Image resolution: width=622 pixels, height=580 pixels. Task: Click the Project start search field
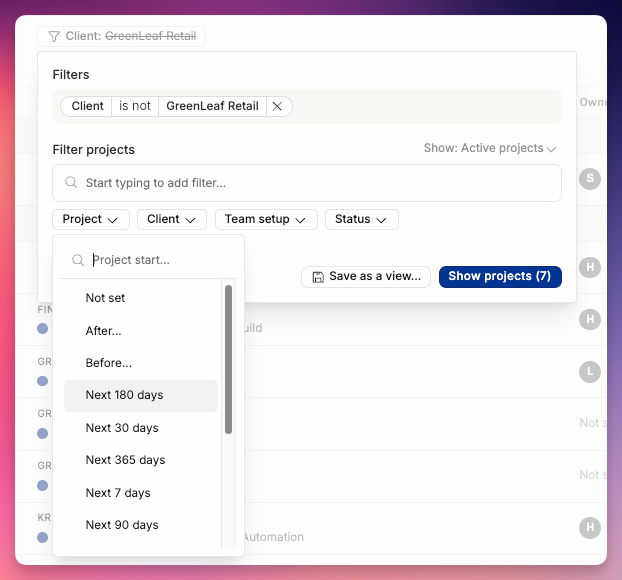click(x=148, y=260)
